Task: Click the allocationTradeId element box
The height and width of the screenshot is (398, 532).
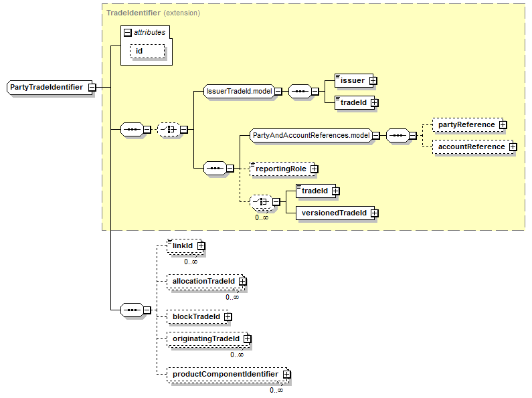Action: click(x=205, y=282)
